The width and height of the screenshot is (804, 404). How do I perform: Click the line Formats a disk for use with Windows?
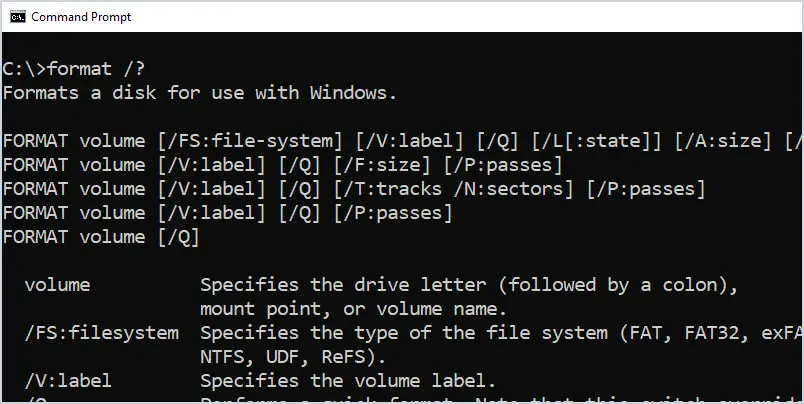(x=200, y=93)
